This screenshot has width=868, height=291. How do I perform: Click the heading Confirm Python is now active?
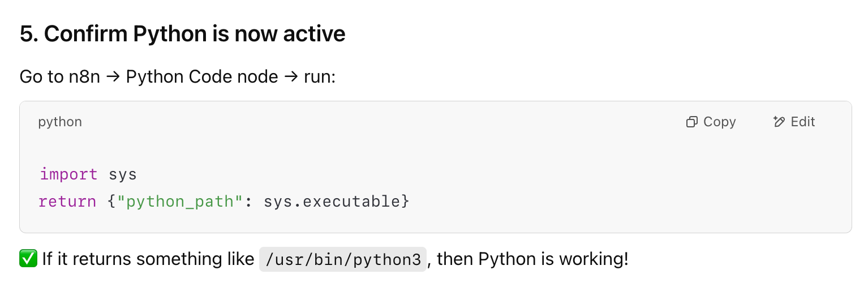pyautogui.click(x=195, y=34)
